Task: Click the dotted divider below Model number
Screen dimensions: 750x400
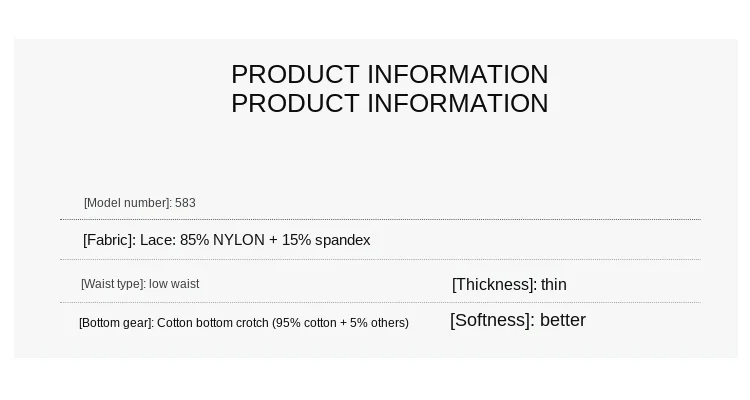Action: point(380,220)
